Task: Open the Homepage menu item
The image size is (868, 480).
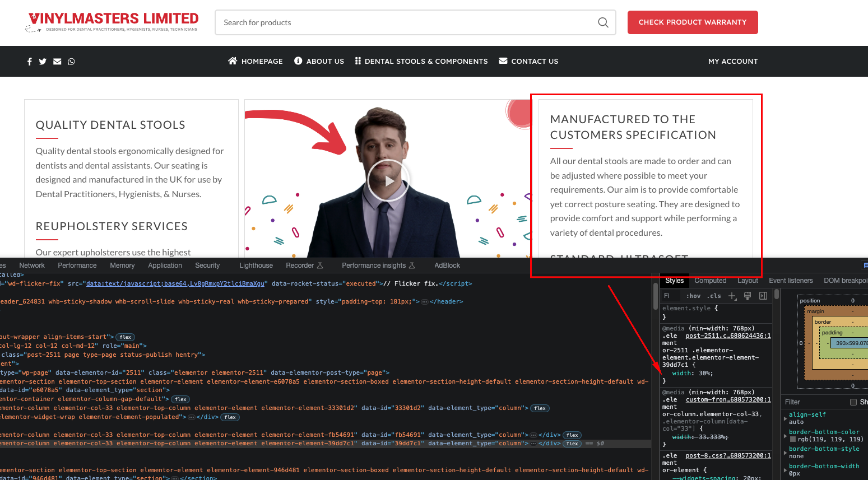Action: pyautogui.click(x=256, y=61)
